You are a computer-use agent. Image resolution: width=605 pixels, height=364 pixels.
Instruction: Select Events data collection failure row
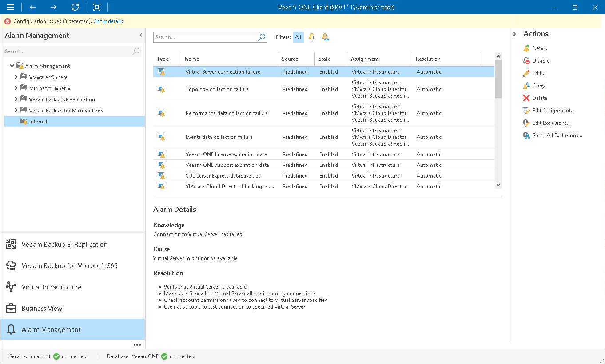coord(324,137)
